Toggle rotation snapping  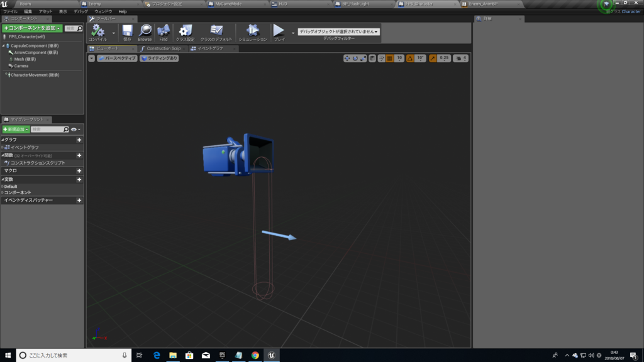(410, 58)
